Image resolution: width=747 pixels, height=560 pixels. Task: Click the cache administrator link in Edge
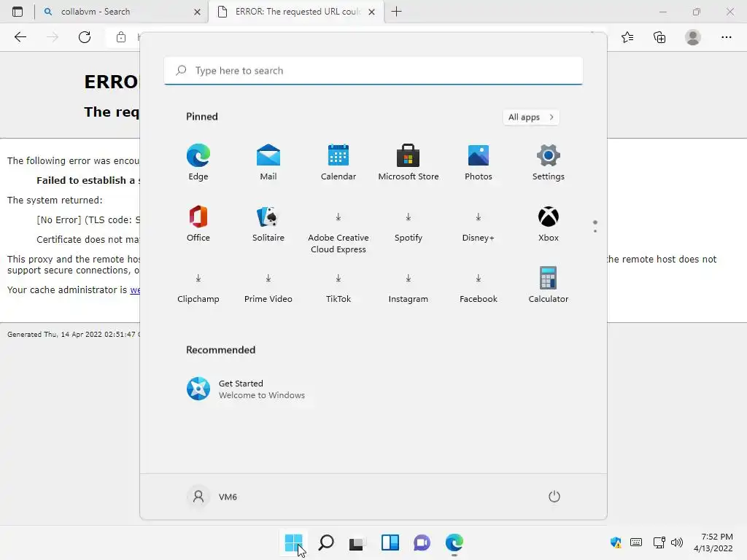pyautogui.click(x=135, y=290)
